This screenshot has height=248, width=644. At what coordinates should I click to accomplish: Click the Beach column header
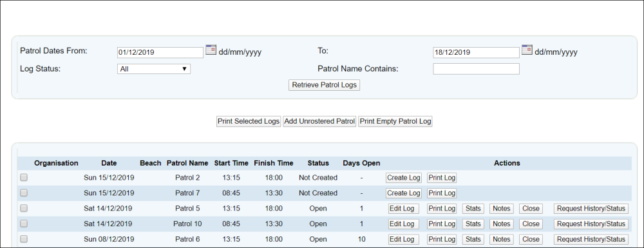[x=150, y=163]
